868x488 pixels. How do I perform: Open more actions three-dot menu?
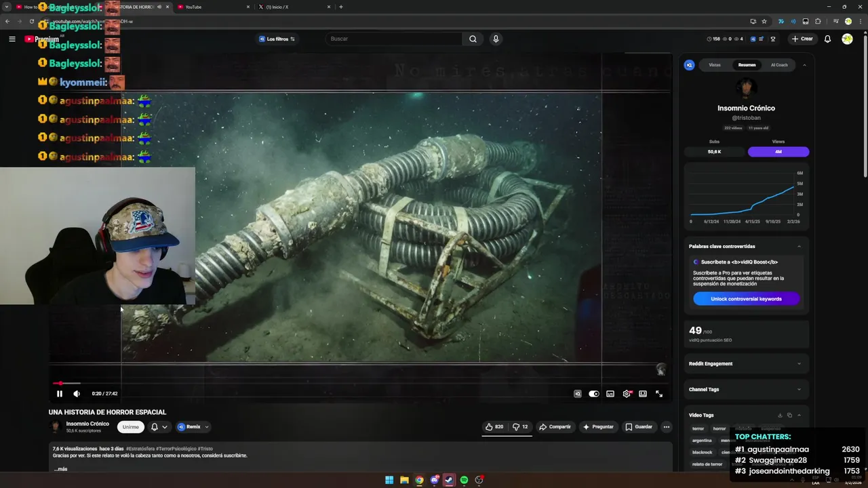pos(667,427)
